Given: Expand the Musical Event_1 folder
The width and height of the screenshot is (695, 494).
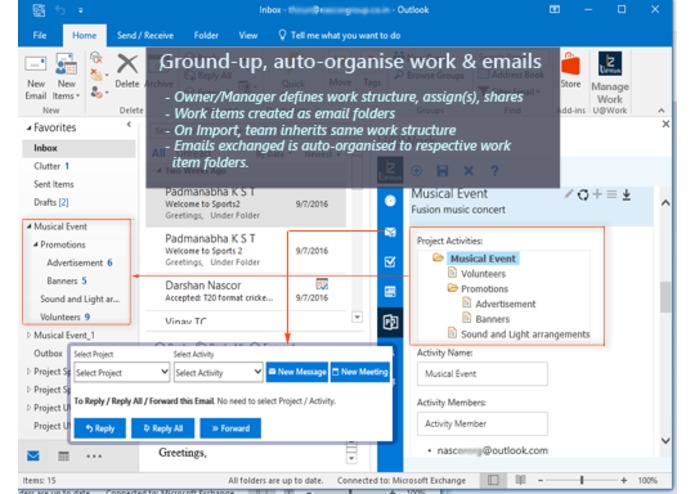Looking at the screenshot, I should click(x=29, y=335).
